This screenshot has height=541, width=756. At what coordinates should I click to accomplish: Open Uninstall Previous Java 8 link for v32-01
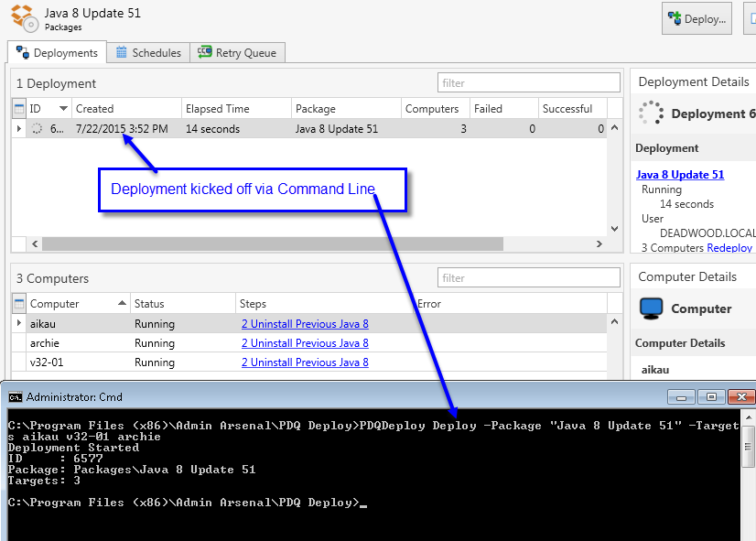tap(305, 362)
